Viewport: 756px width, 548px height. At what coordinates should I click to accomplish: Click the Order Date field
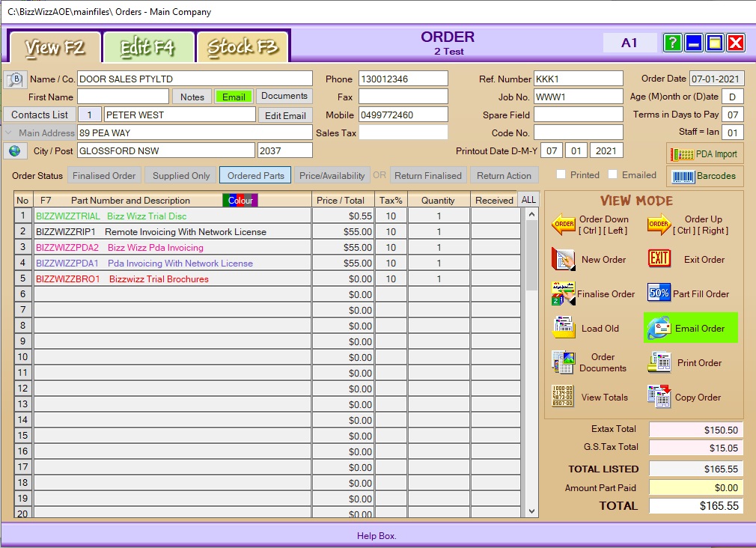coord(716,79)
